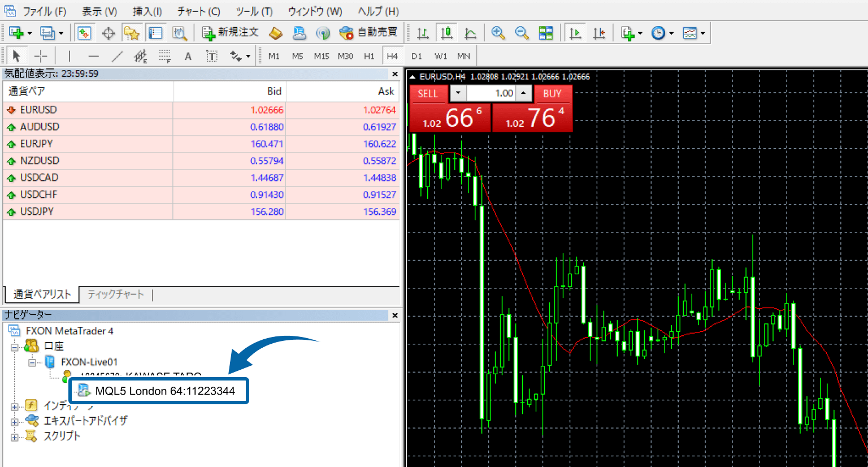Viewport: 868px width, 467px height.
Task: Tile chart windows with grid icon
Action: [545, 33]
